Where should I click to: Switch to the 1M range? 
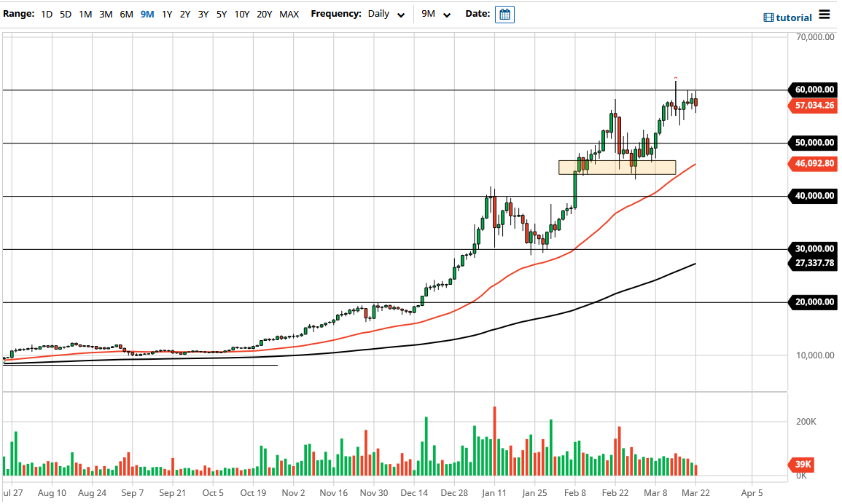(85, 14)
